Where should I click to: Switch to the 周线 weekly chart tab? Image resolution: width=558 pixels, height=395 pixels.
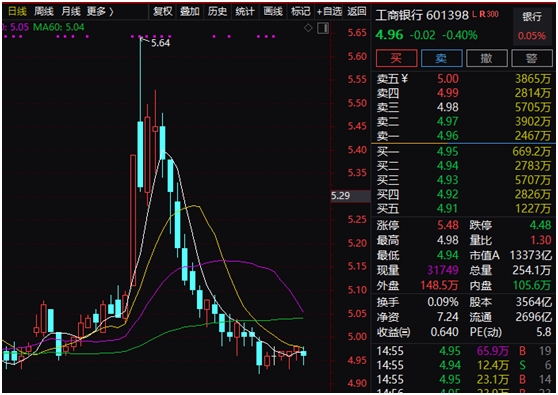click(44, 11)
